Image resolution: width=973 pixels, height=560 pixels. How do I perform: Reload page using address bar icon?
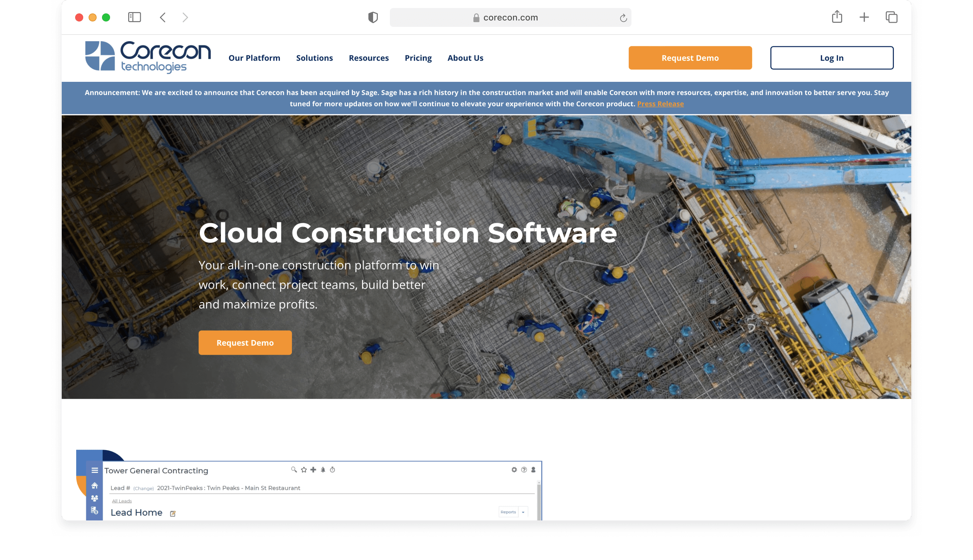[623, 18]
